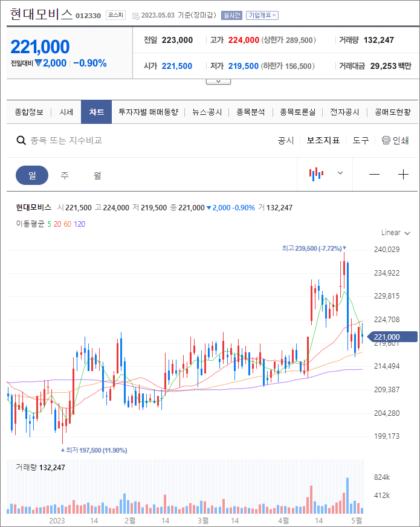Select the 차트 tab
Image resolution: width=420 pixels, height=527 pixels.
(x=97, y=112)
